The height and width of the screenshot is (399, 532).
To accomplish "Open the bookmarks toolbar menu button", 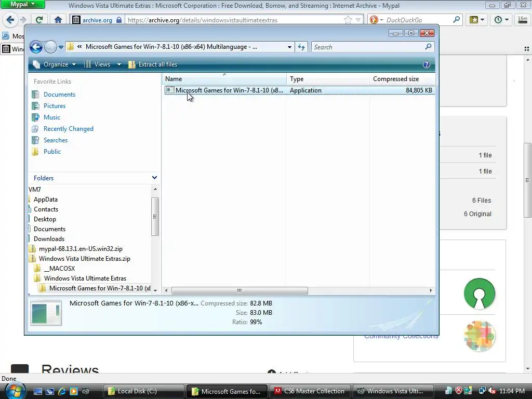I will pyautogui.click(x=477, y=20).
